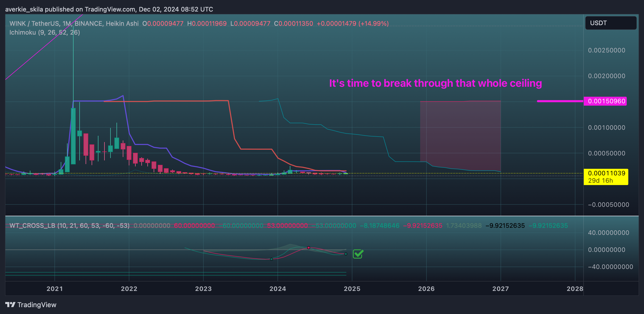
Task: Select the WT_CROSS_LB indicator label
Action: click(69, 226)
